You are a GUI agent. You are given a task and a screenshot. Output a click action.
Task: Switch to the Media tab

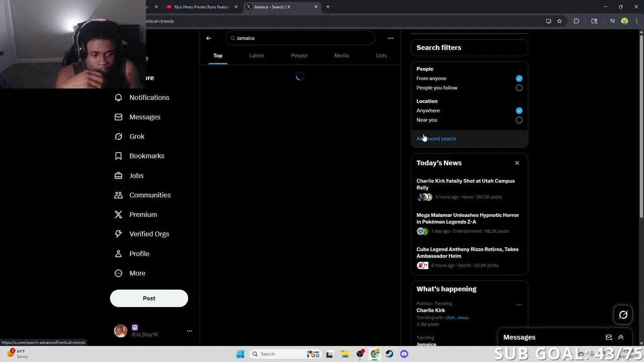click(342, 55)
